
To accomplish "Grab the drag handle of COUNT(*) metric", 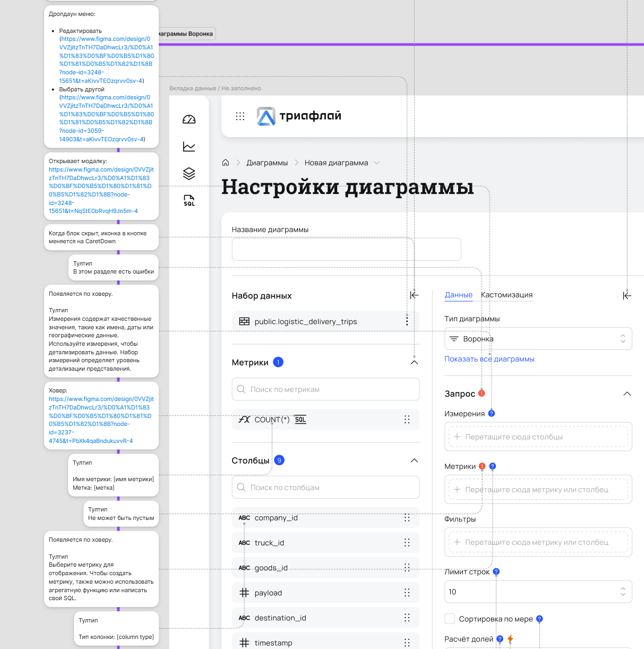I will (x=407, y=420).
